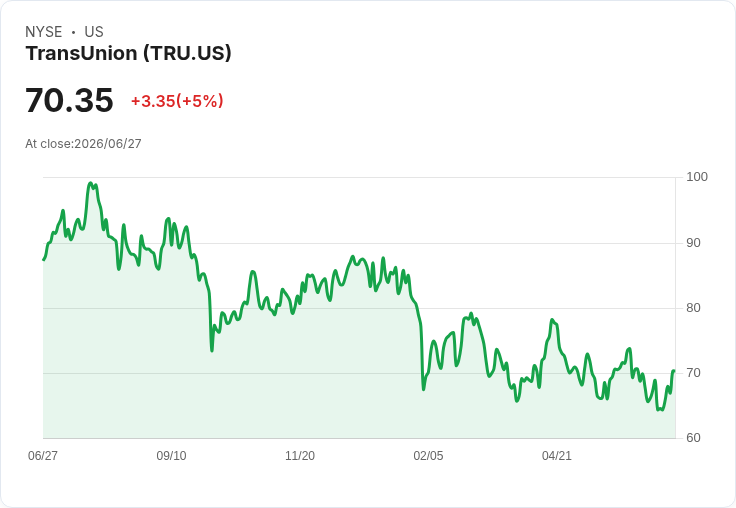
Task: Click the first data point at chart's left start
Action: [44, 259]
